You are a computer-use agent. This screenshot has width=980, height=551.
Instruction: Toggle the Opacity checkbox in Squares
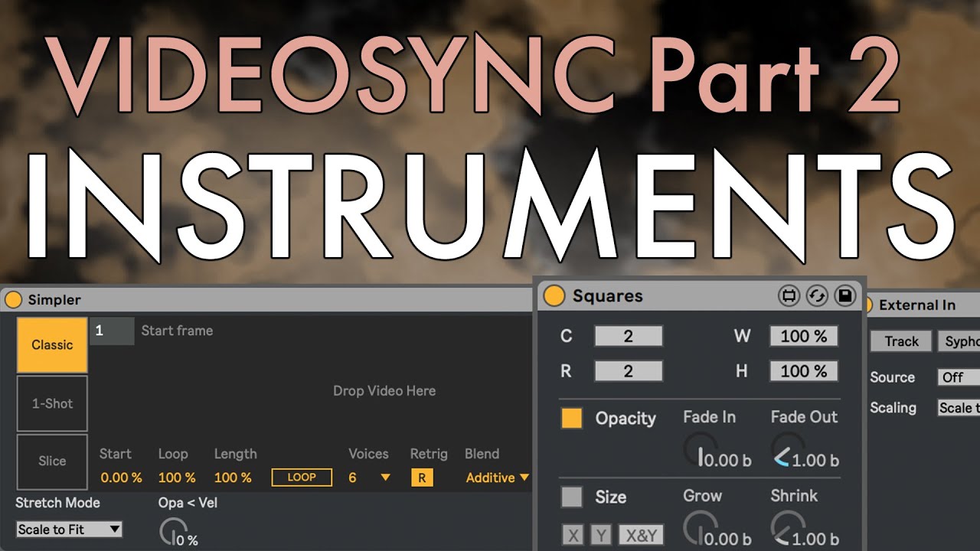tap(572, 418)
